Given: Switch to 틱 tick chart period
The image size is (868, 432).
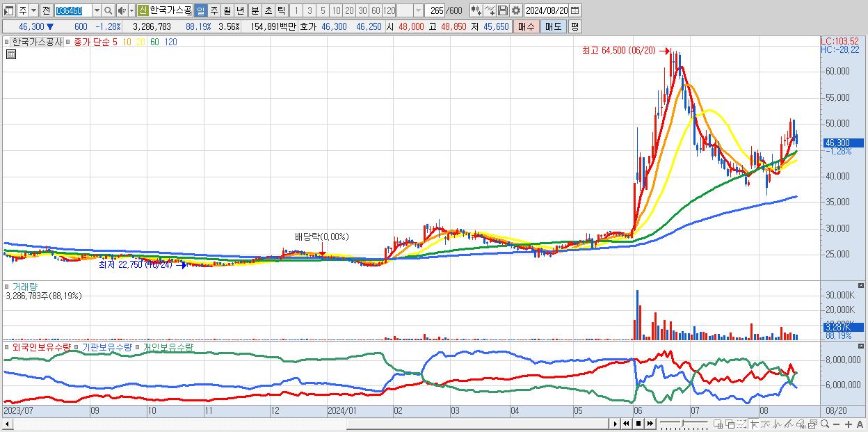Looking at the screenshot, I should pyautogui.click(x=280, y=10).
